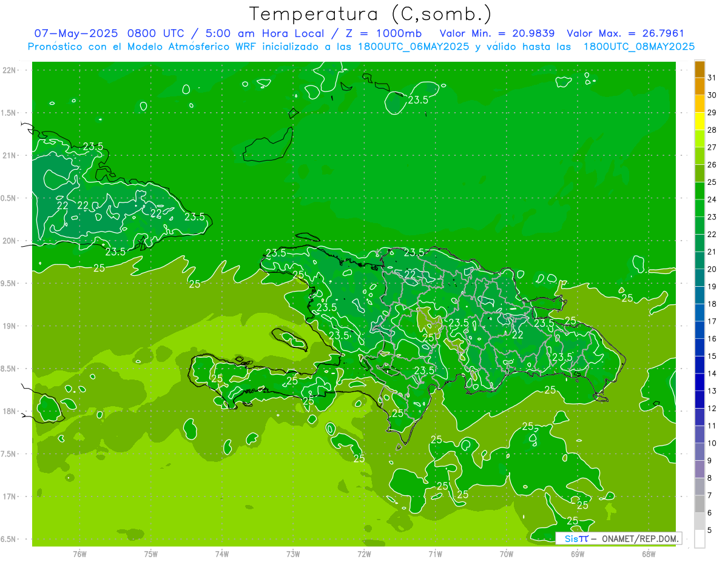Click the '8.5N' latitude axis label
728x562 pixels.
click(x=9, y=369)
